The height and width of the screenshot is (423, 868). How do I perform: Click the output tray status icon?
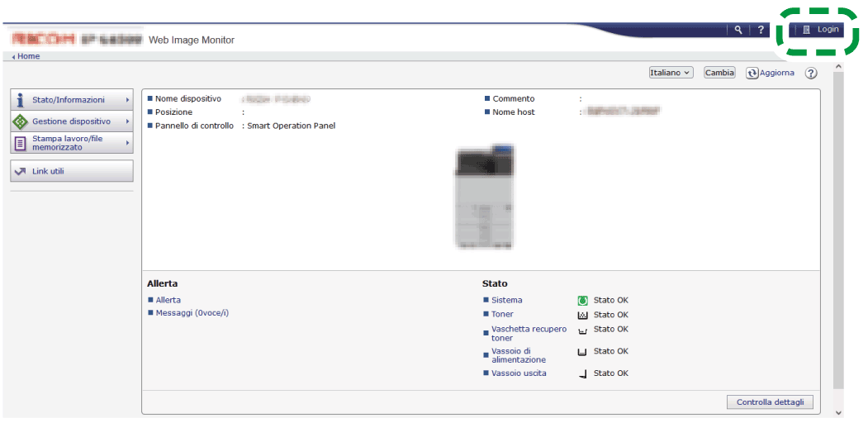(x=581, y=375)
